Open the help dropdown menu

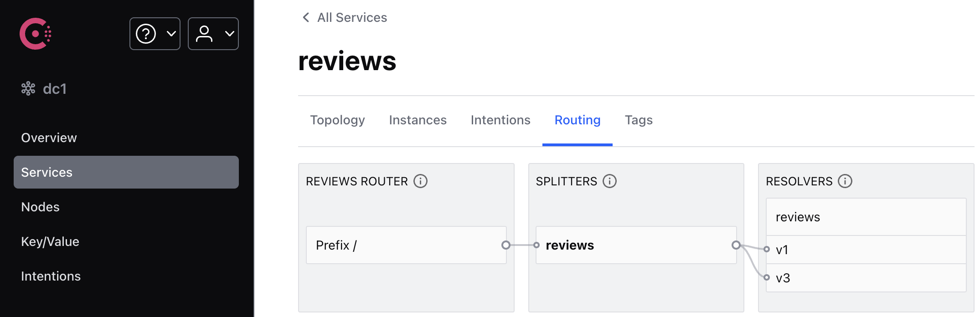(171, 33)
